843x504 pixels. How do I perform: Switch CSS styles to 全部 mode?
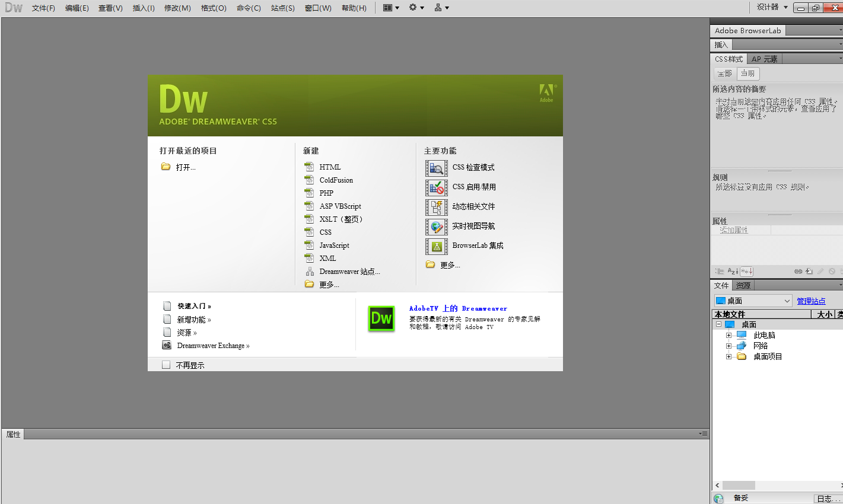(724, 73)
